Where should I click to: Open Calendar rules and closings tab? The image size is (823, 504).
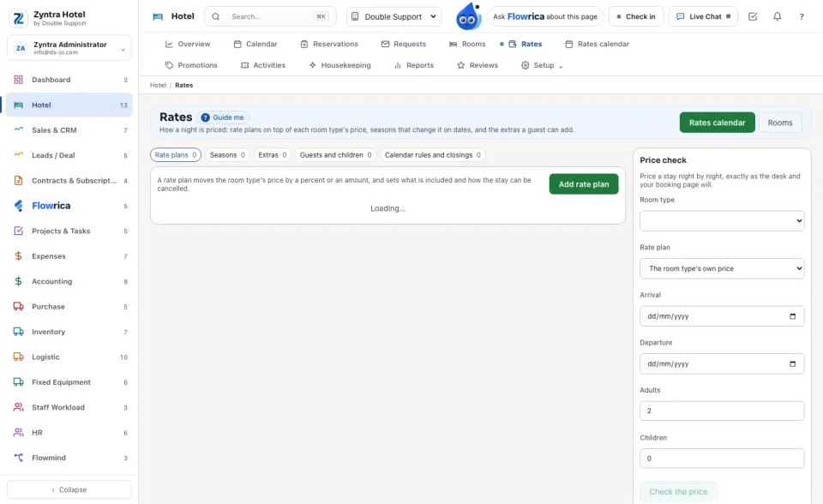click(432, 155)
